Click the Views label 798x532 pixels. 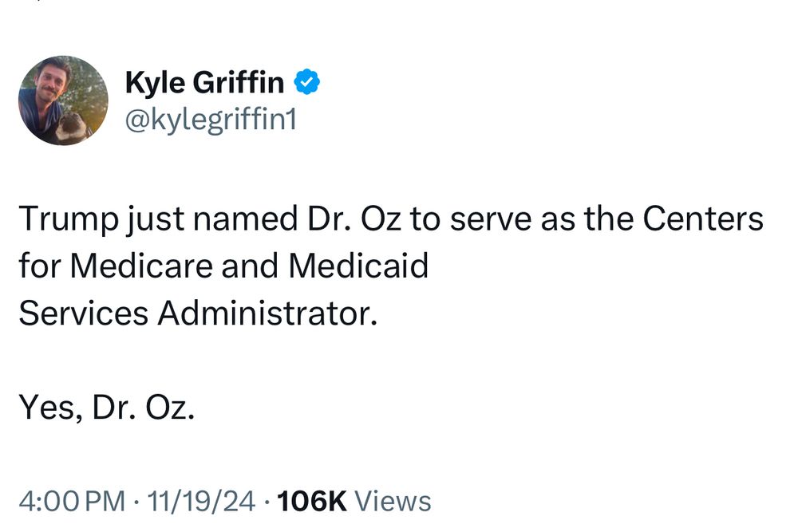[x=393, y=502]
